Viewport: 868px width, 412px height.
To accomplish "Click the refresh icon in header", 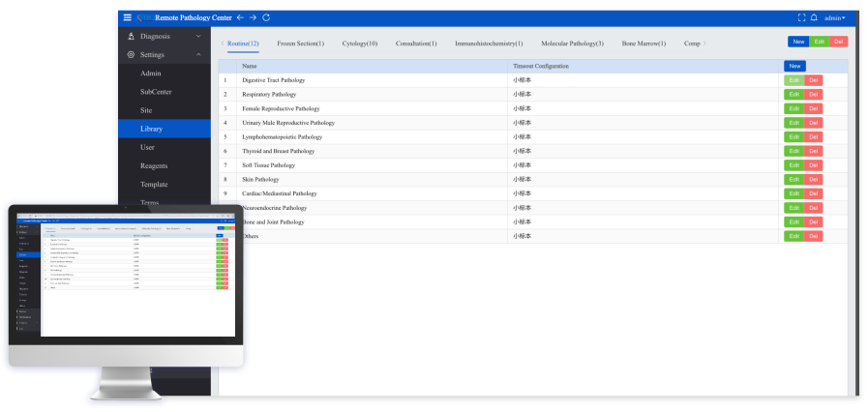I will click(266, 17).
